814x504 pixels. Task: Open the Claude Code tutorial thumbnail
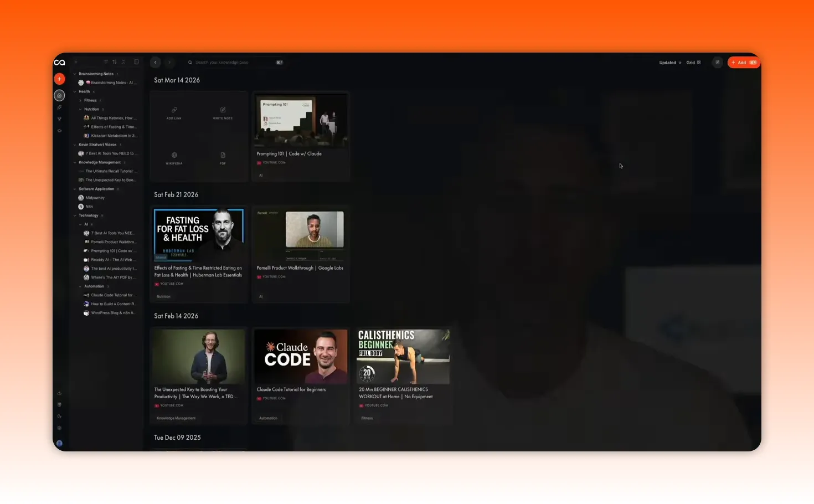tap(301, 357)
